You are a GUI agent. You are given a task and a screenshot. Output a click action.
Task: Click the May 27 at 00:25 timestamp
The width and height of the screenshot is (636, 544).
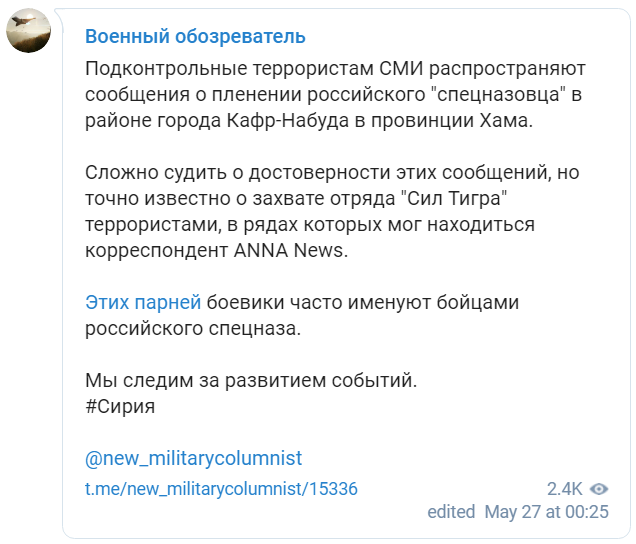[x=546, y=512]
